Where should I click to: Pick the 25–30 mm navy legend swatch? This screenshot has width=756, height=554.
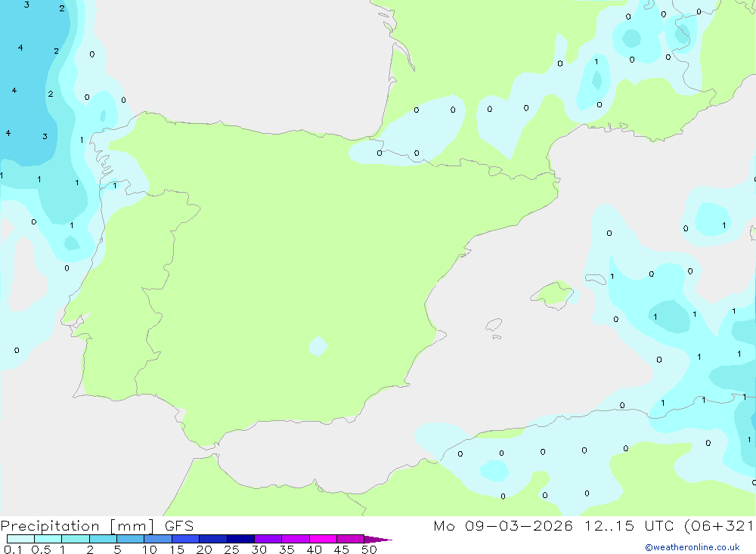coord(240,539)
